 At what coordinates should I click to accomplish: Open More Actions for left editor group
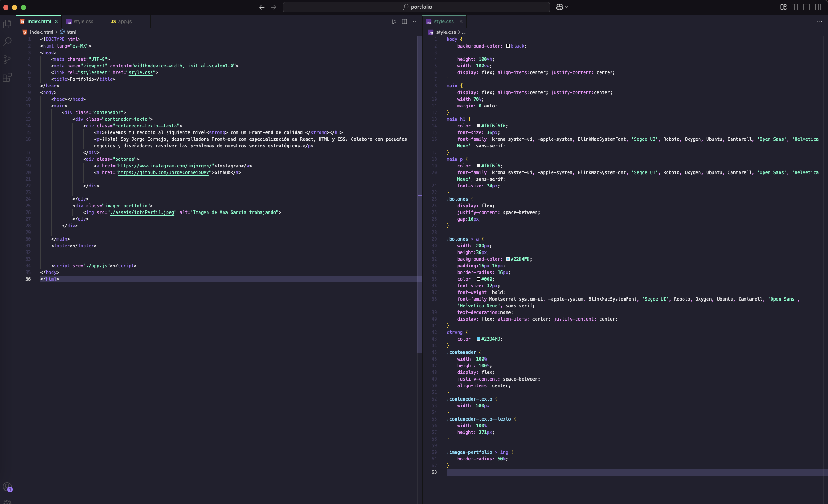[x=414, y=21]
